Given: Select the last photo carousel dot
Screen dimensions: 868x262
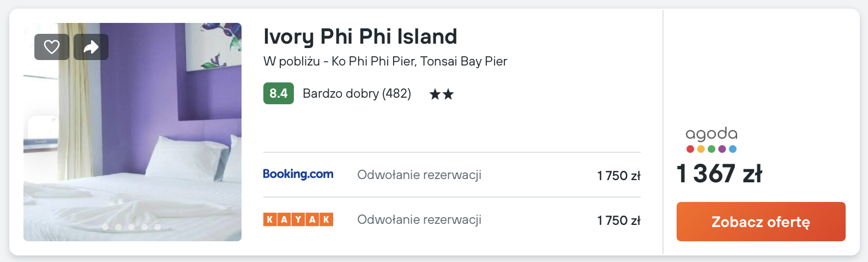Looking at the screenshot, I should (158, 227).
